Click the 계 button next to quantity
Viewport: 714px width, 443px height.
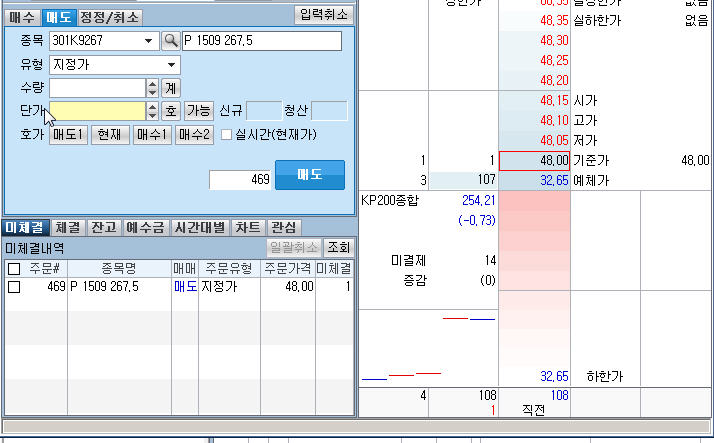point(171,88)
